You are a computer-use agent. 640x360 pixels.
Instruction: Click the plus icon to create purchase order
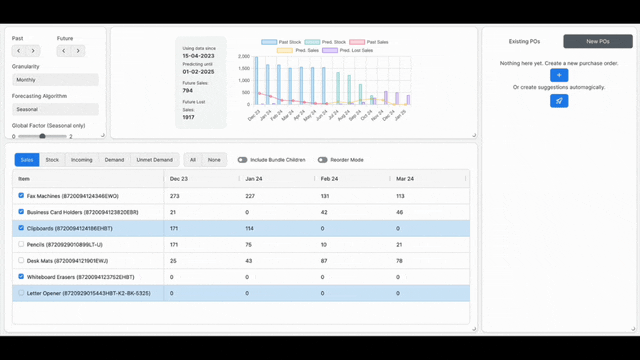coord(559,75)
